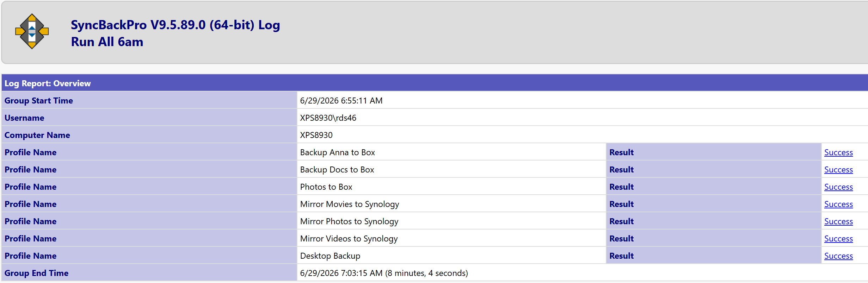
Task: Click the Result label in Desktop Backup row
Action: click(x=622, y=256)
